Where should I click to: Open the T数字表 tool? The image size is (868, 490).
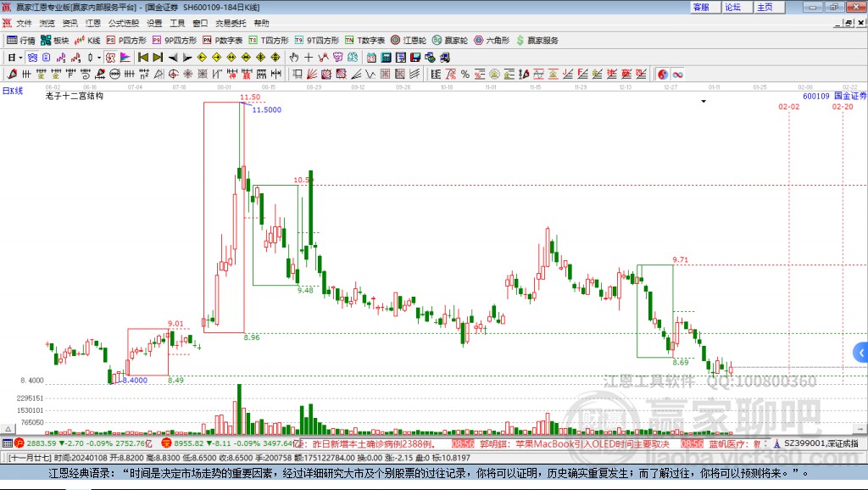click(364, 41)
